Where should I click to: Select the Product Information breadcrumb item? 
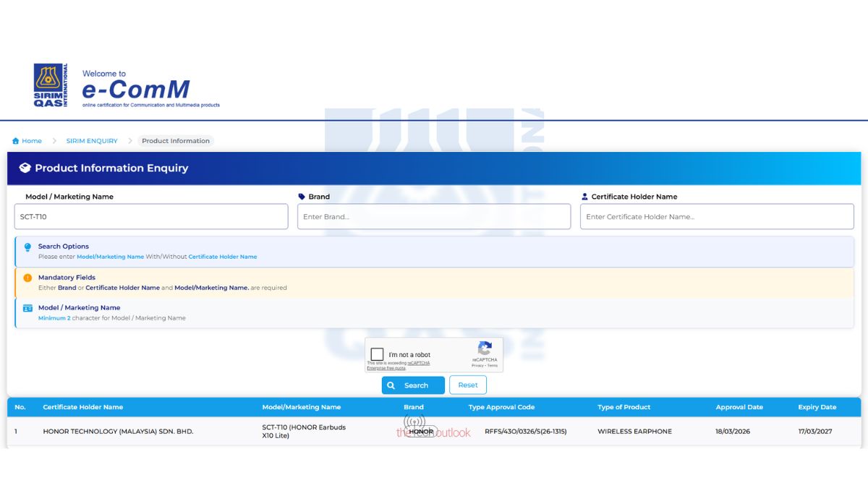(176, 141)
